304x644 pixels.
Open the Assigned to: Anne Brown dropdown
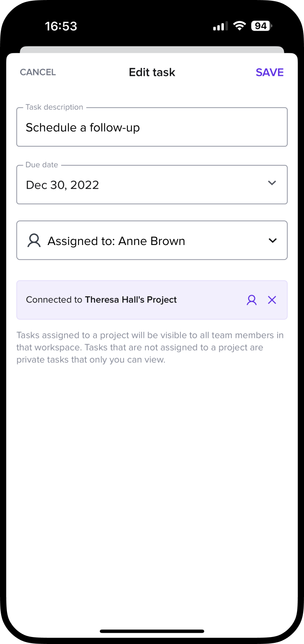(152, 241)
